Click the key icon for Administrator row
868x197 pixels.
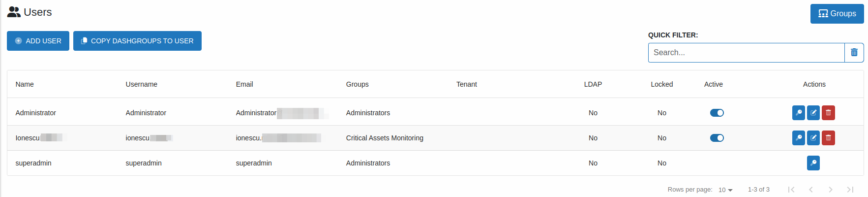pos(799,113)
